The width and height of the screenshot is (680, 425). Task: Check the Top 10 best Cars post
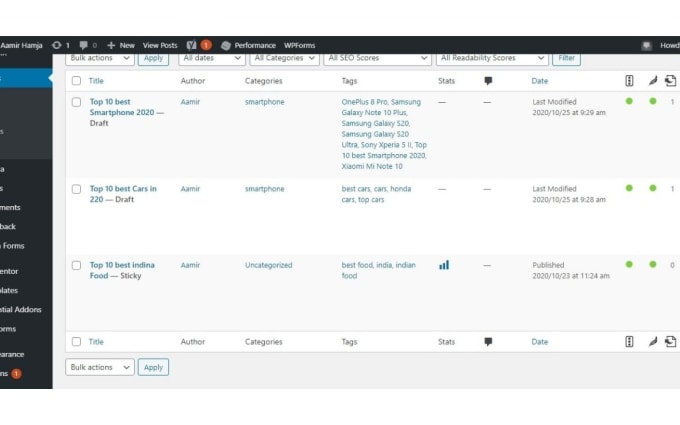pos(76,189)
